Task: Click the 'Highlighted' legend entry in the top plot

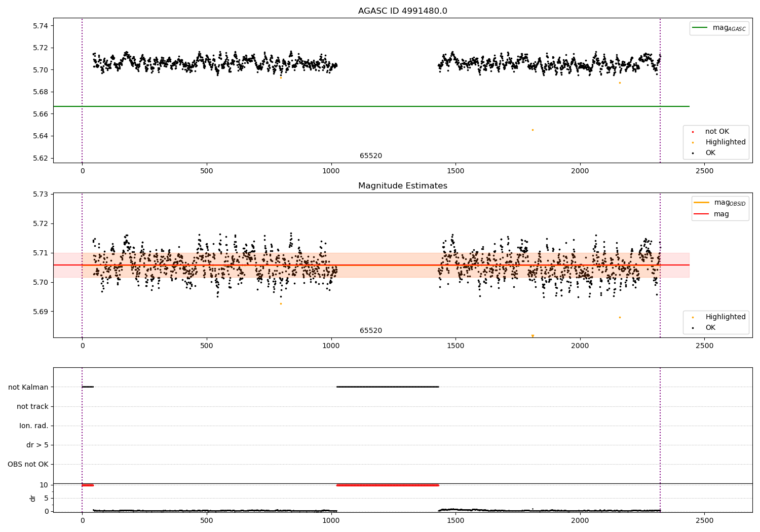Action: [x=725, y=142]
